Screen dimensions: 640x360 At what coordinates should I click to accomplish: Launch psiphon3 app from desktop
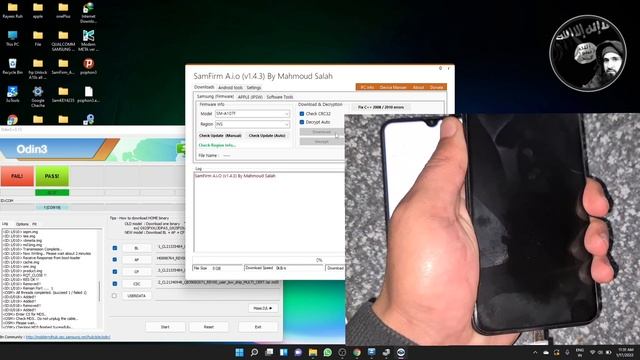[x=88, y=67]
